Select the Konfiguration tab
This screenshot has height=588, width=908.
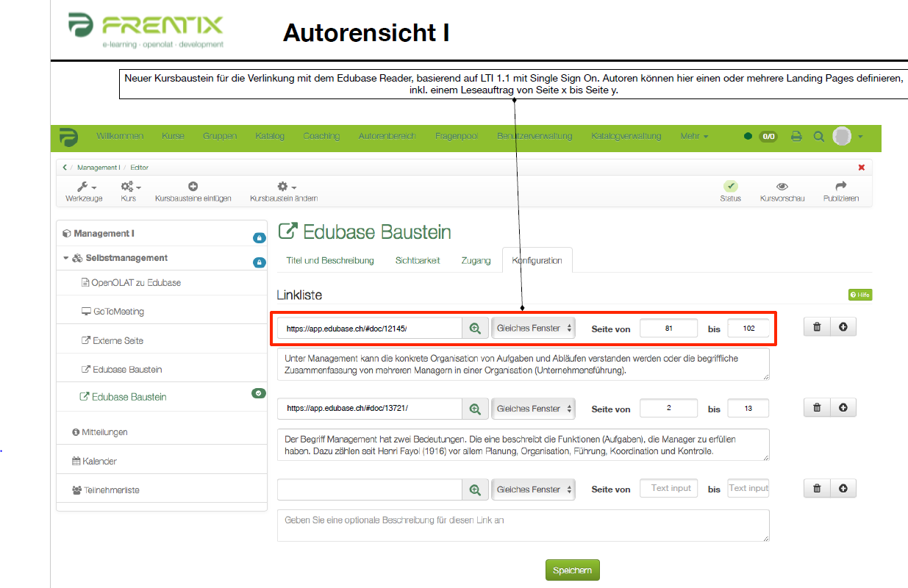[537, 260]
